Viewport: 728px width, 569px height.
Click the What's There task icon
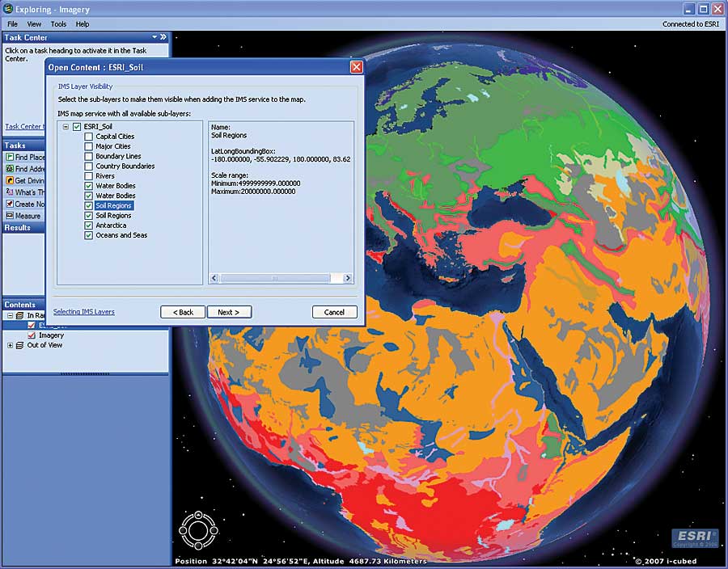coord(9,192)
